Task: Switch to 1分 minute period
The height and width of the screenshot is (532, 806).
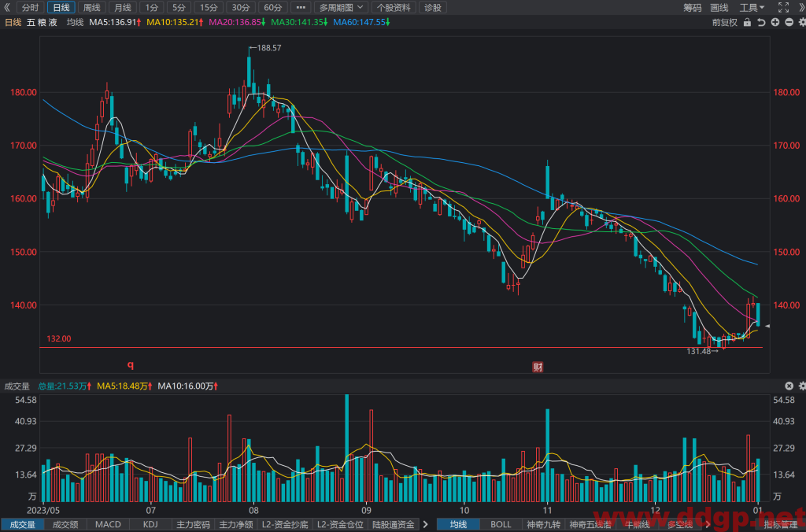Action: pos(151,8)
